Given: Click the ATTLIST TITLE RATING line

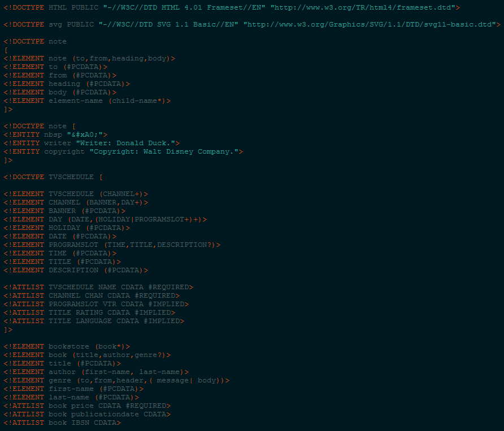Looking at the screenshot, I should [x=89, y=312].
